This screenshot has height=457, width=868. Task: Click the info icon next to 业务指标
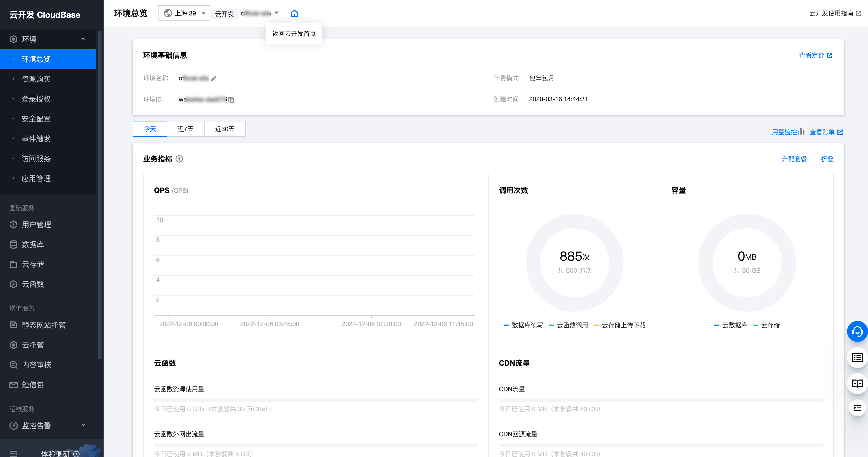pyautogui.click(x=179, y=159)
